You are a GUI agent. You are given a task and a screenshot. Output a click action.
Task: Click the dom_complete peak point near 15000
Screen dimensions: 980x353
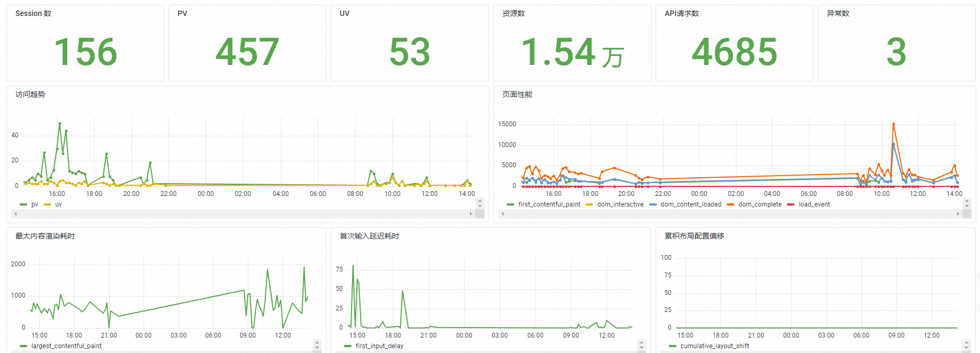(893, 124)
